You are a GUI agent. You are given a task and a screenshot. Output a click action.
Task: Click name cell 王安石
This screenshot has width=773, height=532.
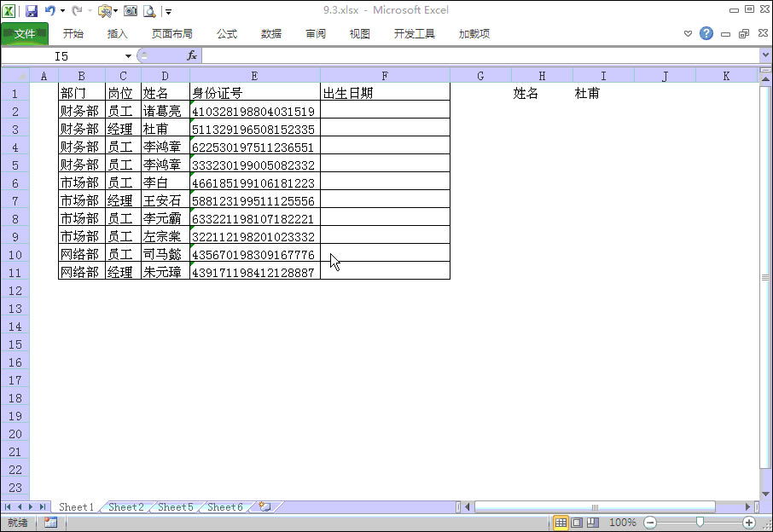(x=166, y=200)
